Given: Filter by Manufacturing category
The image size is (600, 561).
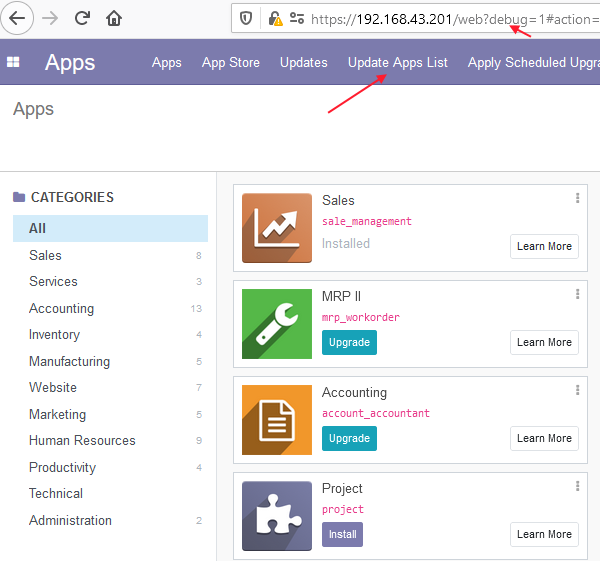Looking at the screenshot, I should (x=110, y=361).
